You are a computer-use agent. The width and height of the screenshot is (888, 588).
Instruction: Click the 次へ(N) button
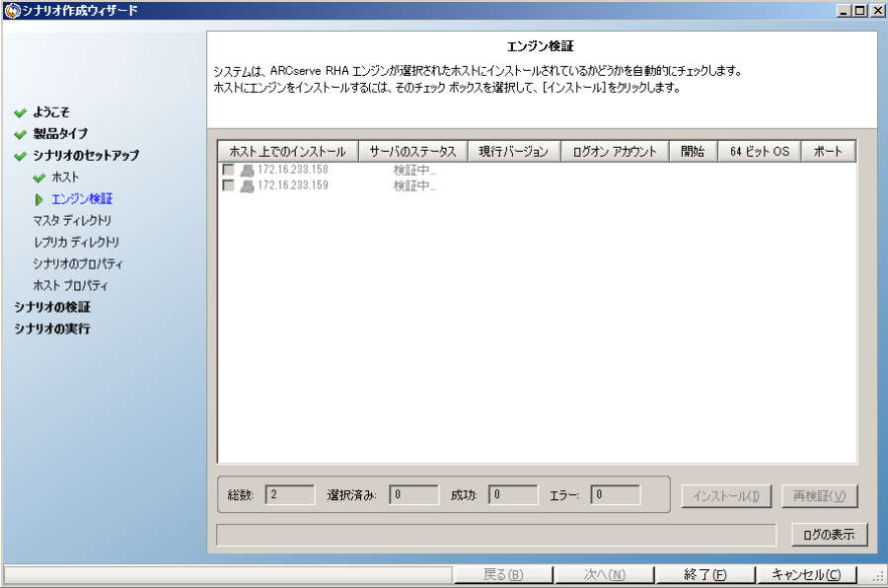coord(604,574)
